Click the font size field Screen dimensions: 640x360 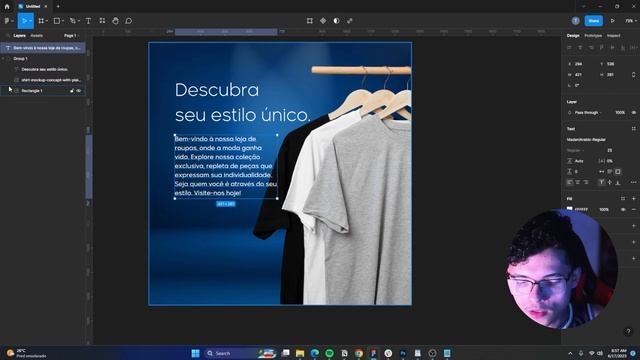(610, 150)
